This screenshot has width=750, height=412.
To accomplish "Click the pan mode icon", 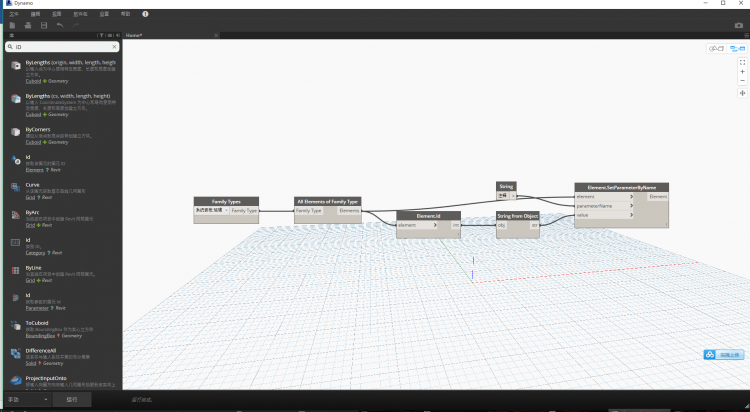I will click(x=742, y=93).
